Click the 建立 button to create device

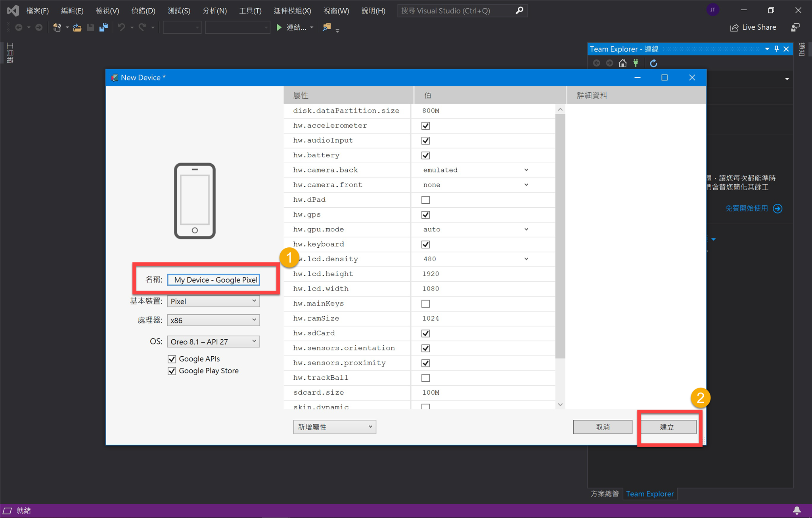pyautogui.click(x=668, y=427)
